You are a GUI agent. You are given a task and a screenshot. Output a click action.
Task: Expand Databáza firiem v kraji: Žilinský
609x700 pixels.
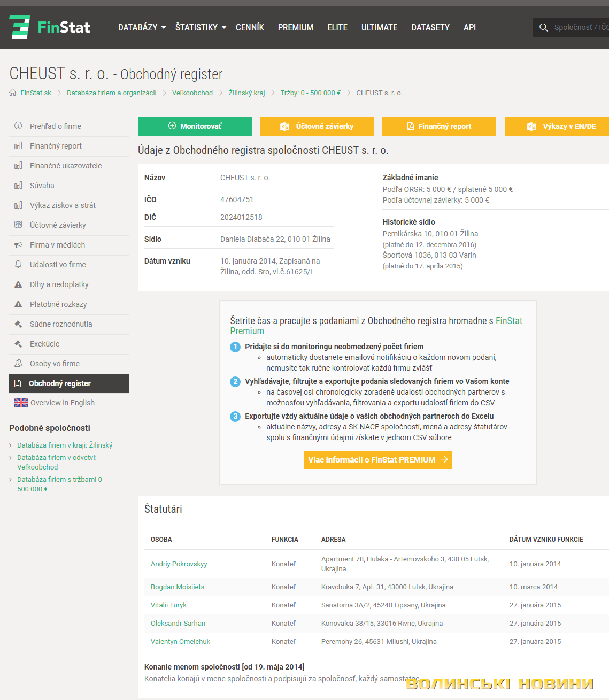pyautogui.click(x=65, y=445)
